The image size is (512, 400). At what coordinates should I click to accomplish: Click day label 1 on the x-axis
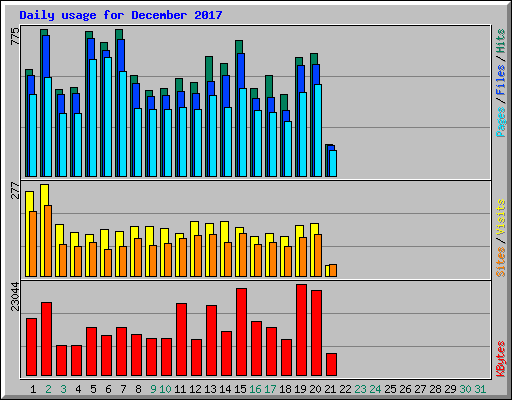pyautogui.click(x=33, y=389)
